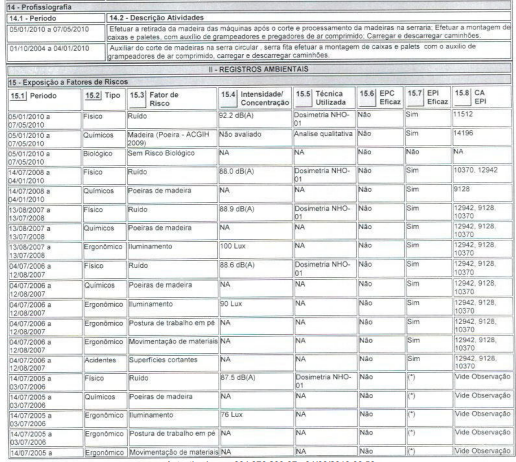Click 'Vide Observação' in the 87.5 dB(A) row
This screenshot has height=462, width=516.
[x=482, y=376]
